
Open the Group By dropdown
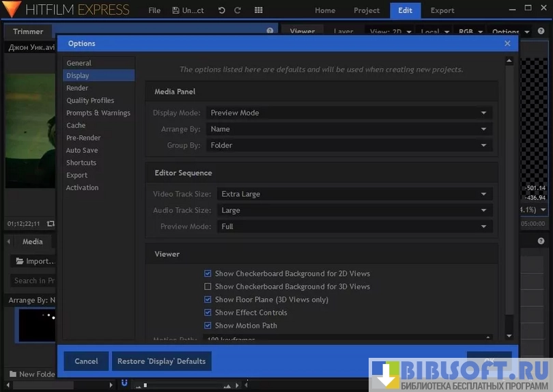point(349,145)
